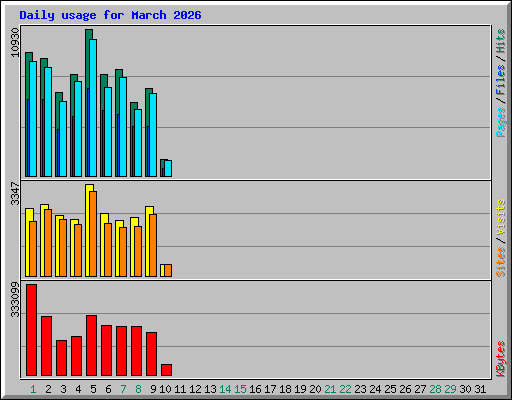Click the red KBytes bar for day 3
The height and width of the screenshot is (400, 512).
(61, 358)
